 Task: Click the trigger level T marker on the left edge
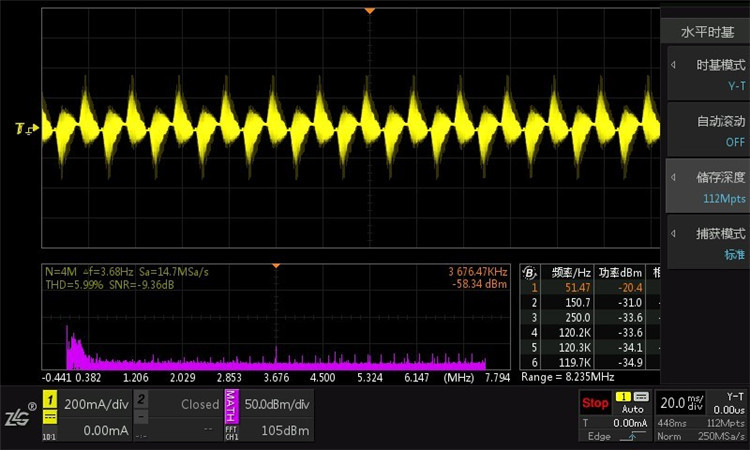coord(22,129)
